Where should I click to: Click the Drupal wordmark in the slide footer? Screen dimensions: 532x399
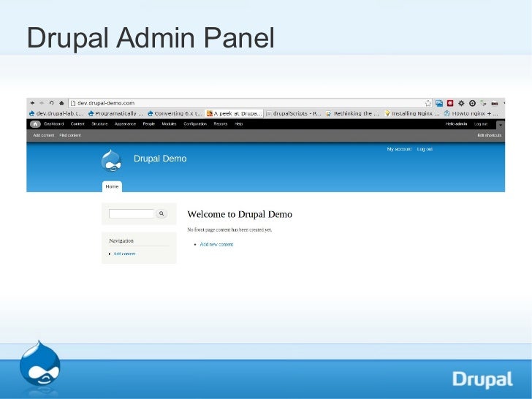point(482,380)
